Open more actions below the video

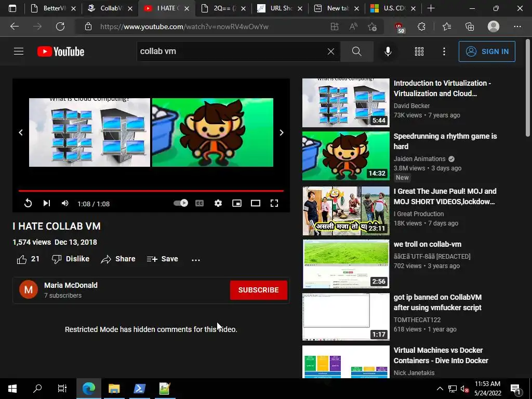[x=196, y=260]
